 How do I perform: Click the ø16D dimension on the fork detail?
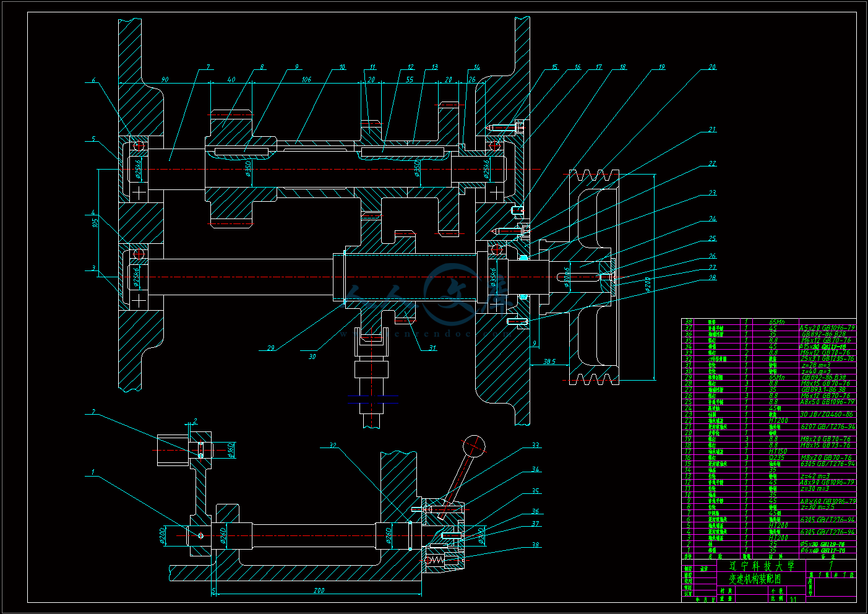pyautogui.click(x=230, y=450)
